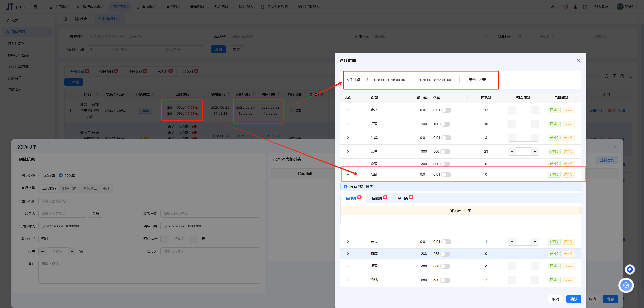Screen dimensions: 644x308
Task: Expand the 麻将 room type row
Action: coord(348,110)
